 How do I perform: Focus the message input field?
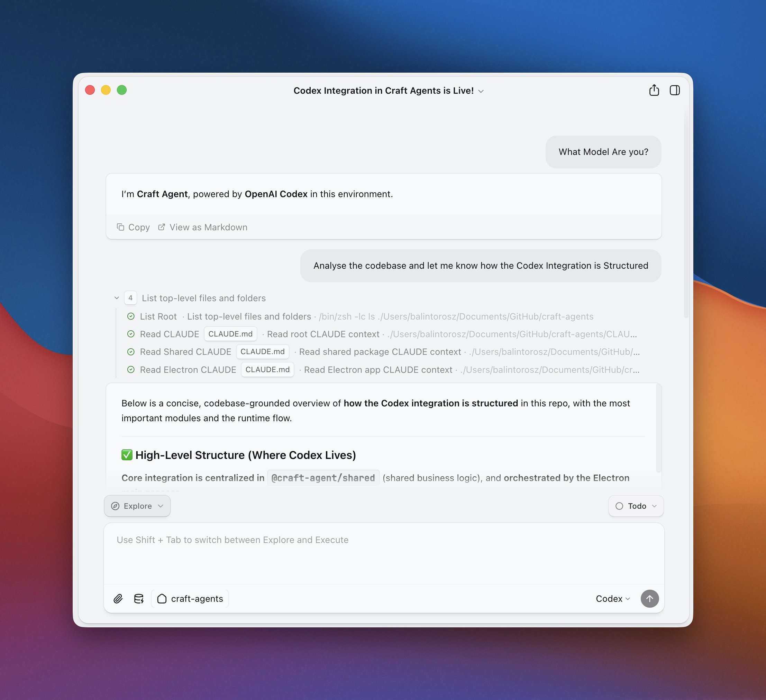pos(384,553)
